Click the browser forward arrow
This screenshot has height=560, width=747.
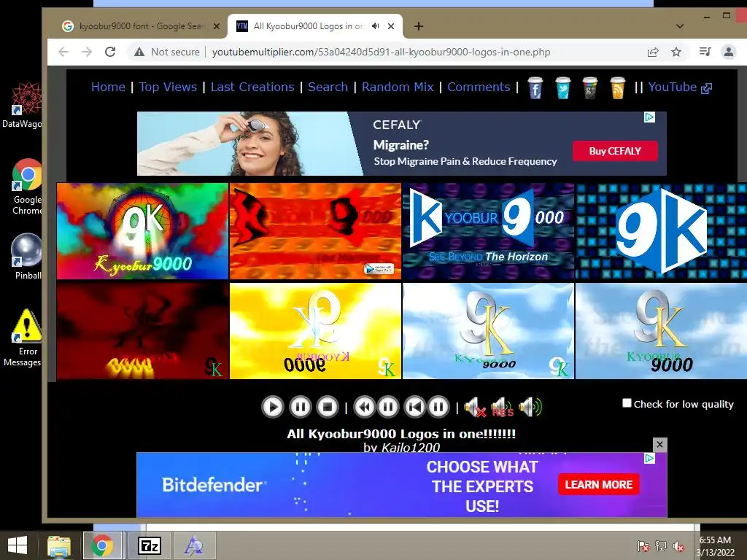pos(87,52)
